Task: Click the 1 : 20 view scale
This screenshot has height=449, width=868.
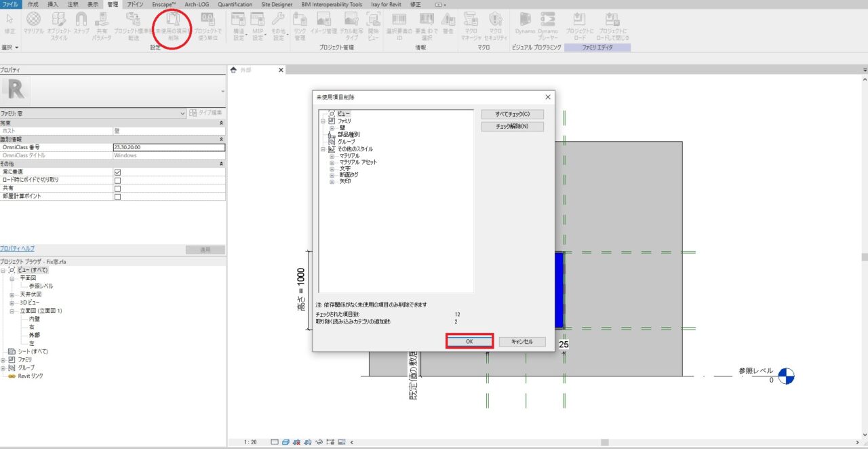Action: 251,442
